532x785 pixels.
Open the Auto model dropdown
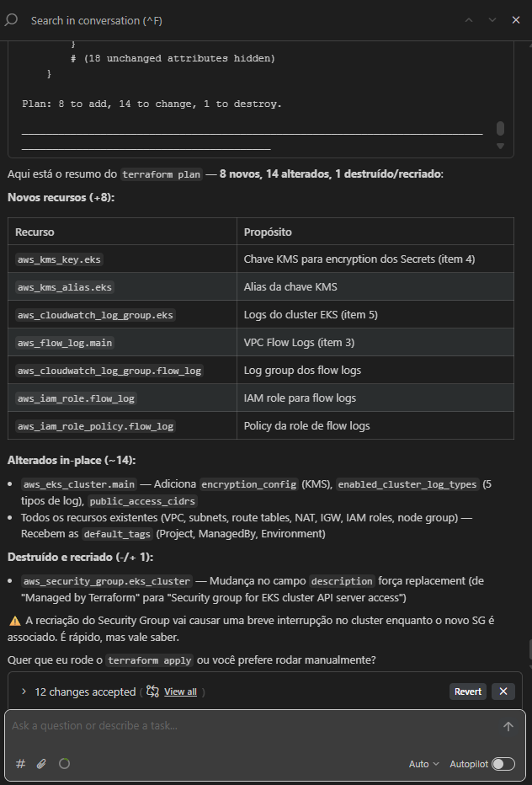(x=423, y=764)
